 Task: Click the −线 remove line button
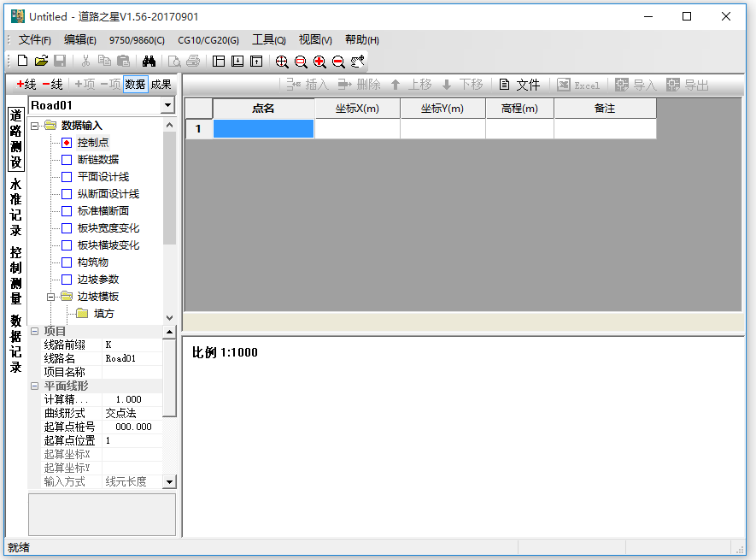pyautogui.click(x=53, y=84)
